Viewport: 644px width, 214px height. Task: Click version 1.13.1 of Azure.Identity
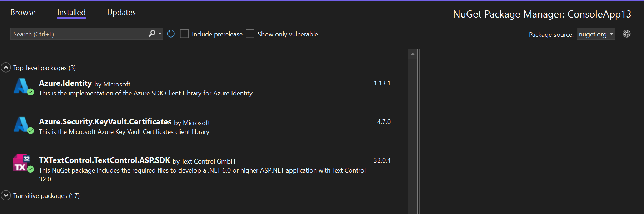click(382, 83)
